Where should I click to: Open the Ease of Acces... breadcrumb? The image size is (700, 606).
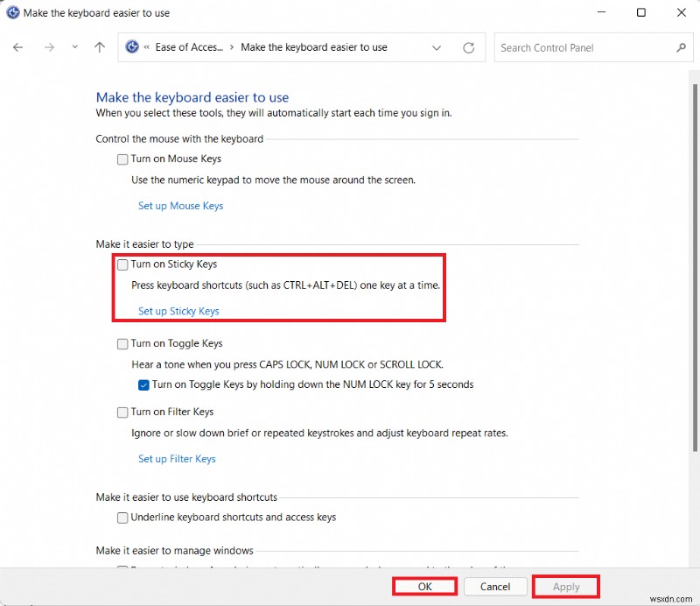pos(189,47)
